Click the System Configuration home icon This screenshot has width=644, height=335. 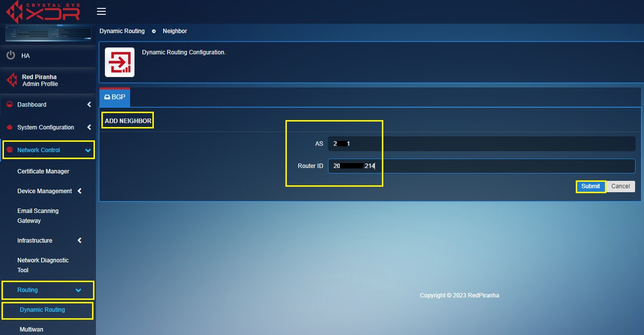click(x=9, y=127)
